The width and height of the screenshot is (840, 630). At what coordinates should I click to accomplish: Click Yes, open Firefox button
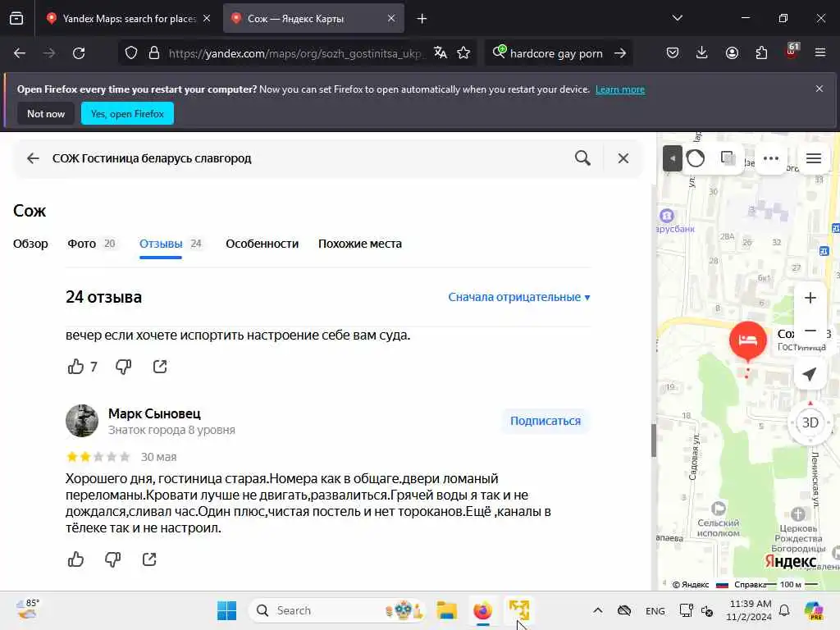tap(127, 113)
